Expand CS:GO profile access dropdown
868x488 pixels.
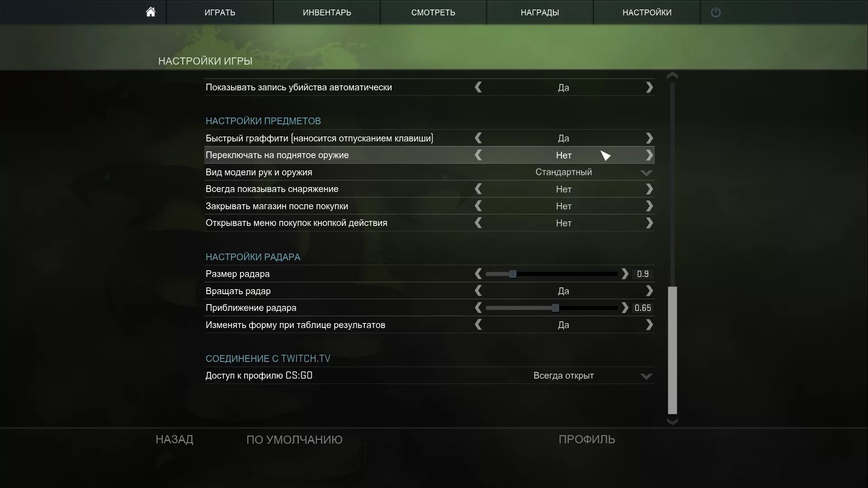click(646, 376)
